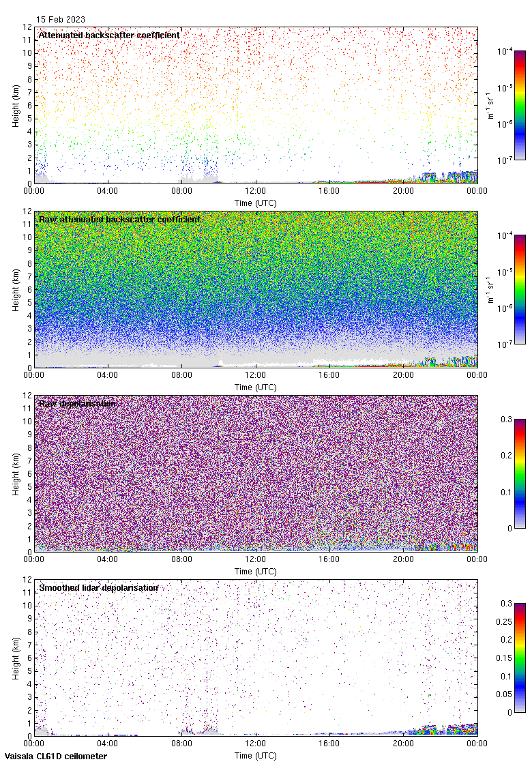
Task: Click 16:00 on the raw depolarisation time axis
Action: [x=329, y=559]
